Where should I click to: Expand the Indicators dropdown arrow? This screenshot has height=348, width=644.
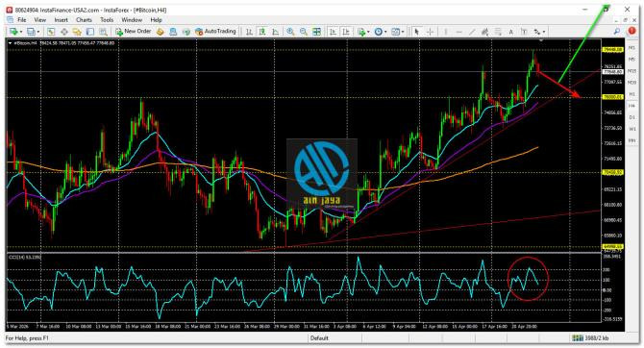pyautogui.click(x=368, y=32)
